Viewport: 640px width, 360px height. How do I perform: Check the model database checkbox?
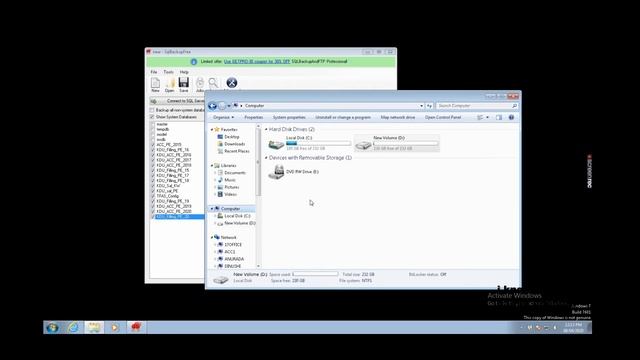coord(153,134)
